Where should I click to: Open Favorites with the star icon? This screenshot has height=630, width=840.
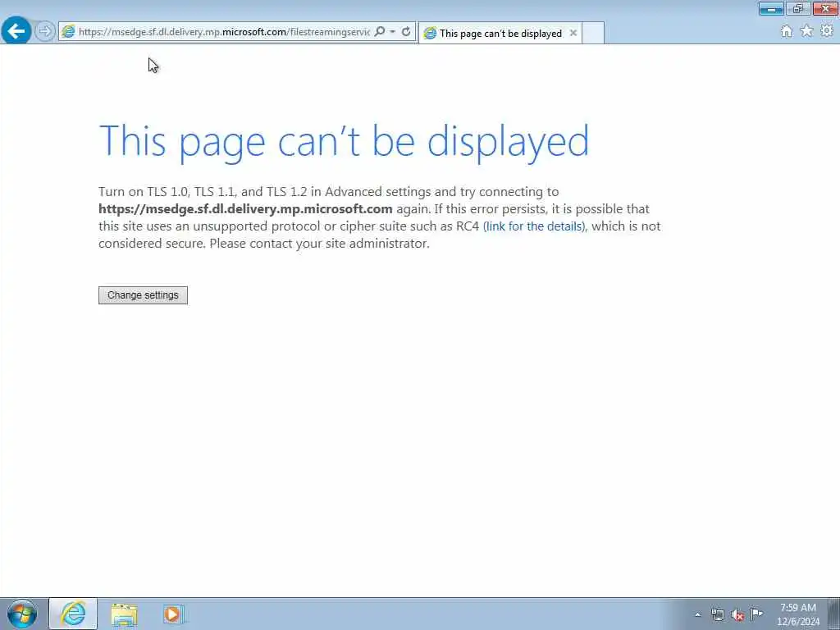(806, 31)
